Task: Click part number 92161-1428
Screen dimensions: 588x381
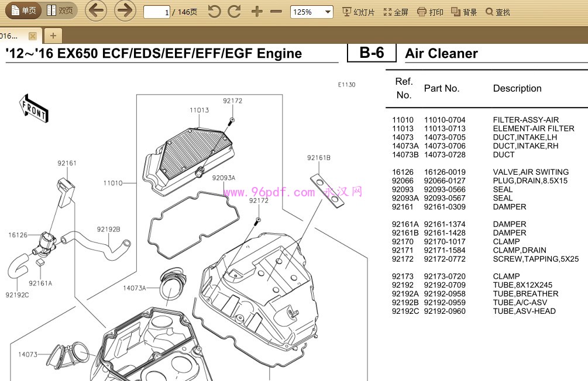Action: click(445, 233)
